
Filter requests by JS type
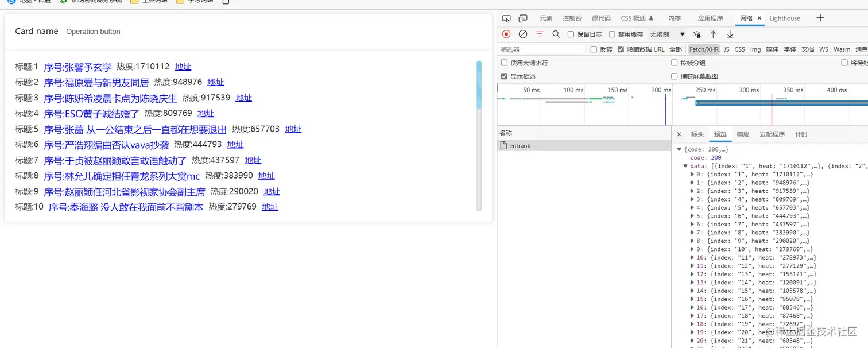coord(726,49)
